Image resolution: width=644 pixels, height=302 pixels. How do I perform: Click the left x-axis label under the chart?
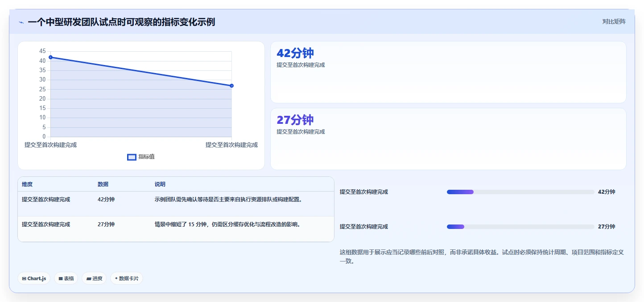[50, 145]
